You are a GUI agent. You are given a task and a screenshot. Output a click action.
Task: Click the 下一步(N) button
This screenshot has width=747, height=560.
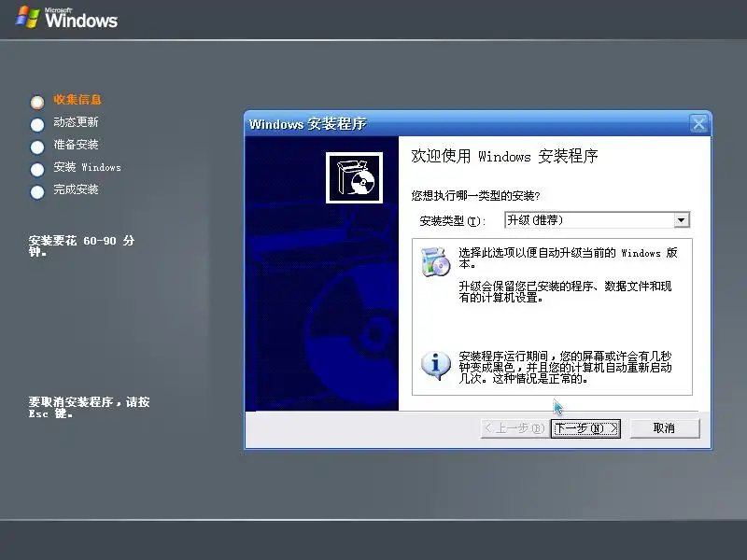pos(585,428)
